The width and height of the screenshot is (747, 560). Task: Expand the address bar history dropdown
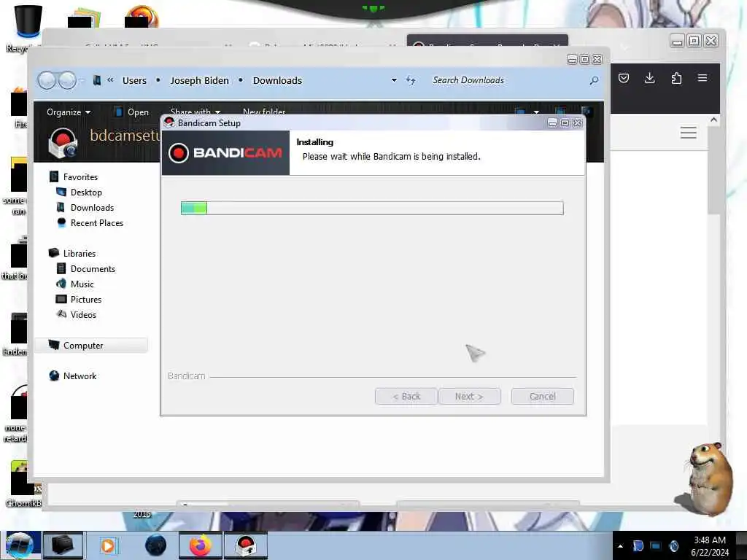(394, 80)
